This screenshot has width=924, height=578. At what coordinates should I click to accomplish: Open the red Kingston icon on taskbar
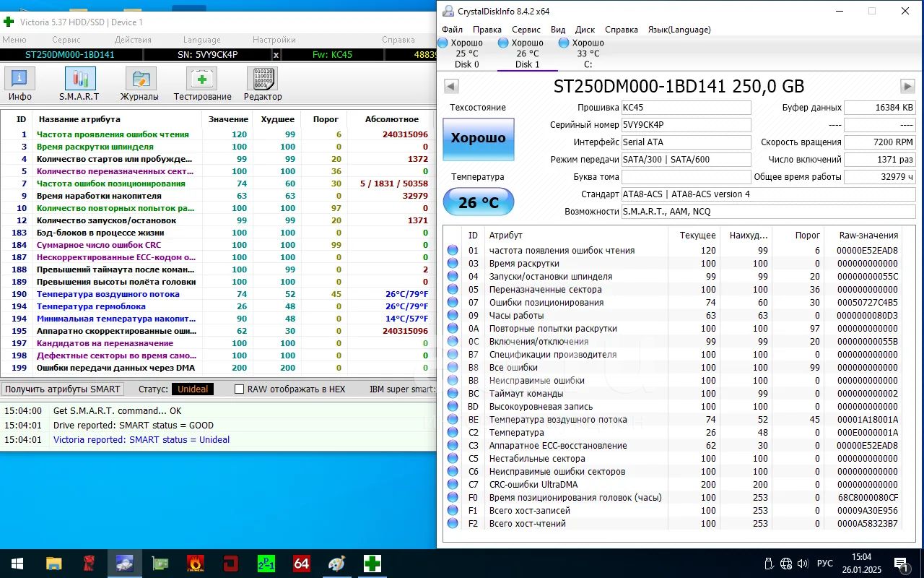[x=90, y=564]
